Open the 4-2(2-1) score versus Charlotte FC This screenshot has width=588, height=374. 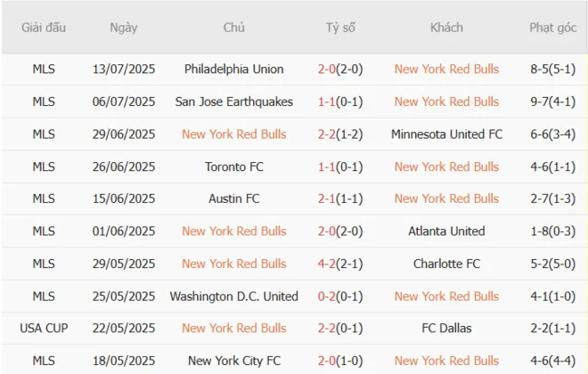click(x=340, y=264)
